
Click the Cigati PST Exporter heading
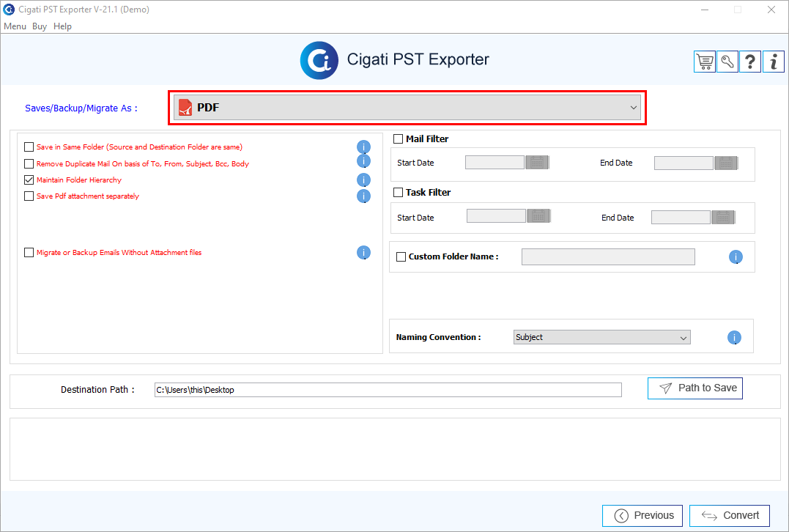[418, 59]
